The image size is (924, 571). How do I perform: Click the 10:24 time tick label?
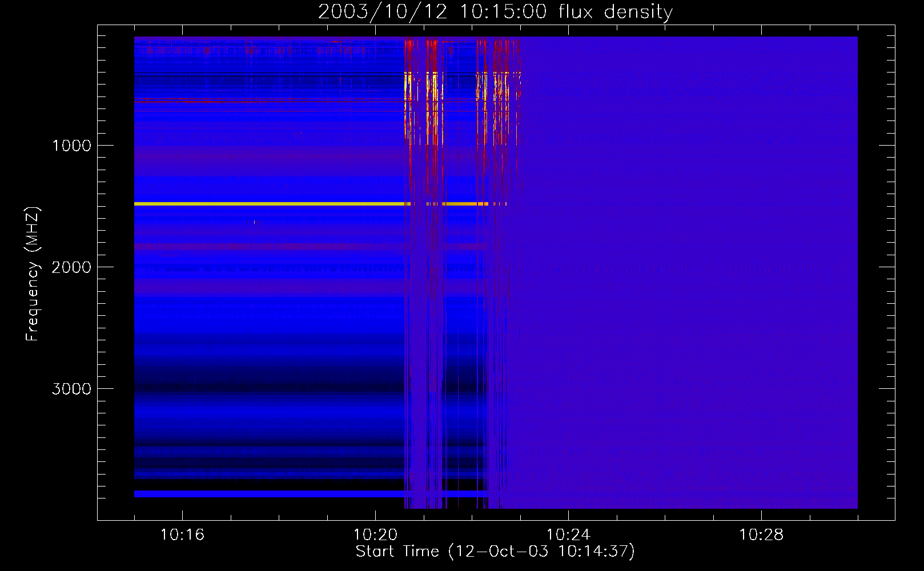(x=568, y=534)
